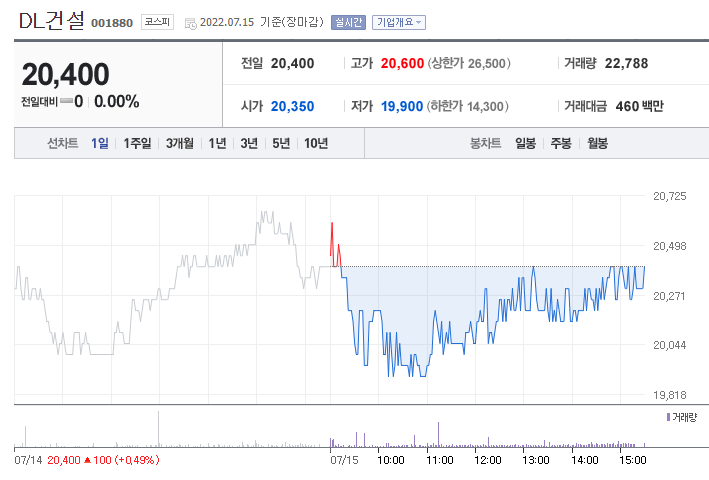
Task: Click the 거래량 volume legend marker
Action: (x=668, y=417)
